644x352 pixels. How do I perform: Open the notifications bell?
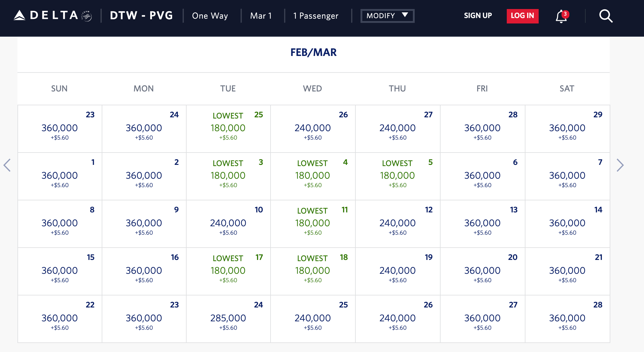coord(561,16)
